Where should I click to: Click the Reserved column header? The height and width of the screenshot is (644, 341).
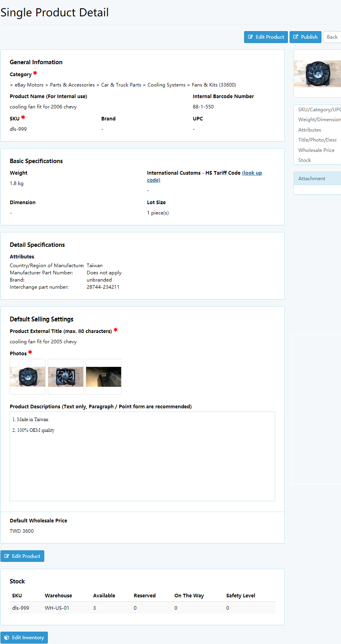tap(145, 595)
